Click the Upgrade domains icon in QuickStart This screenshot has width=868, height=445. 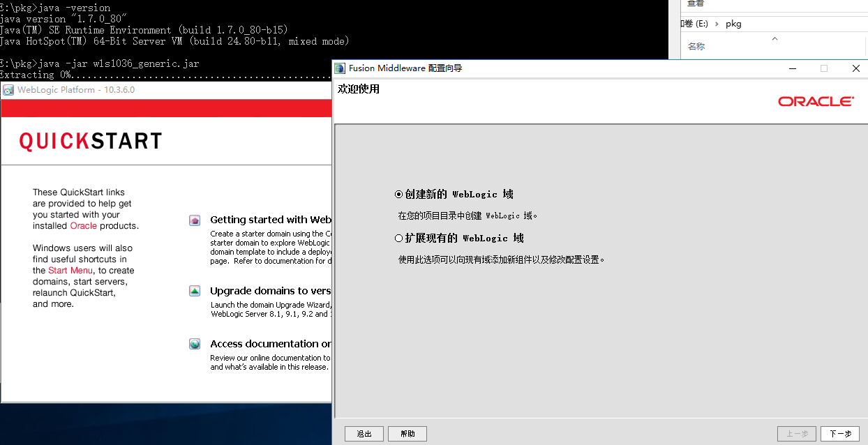tap(195, 292)
